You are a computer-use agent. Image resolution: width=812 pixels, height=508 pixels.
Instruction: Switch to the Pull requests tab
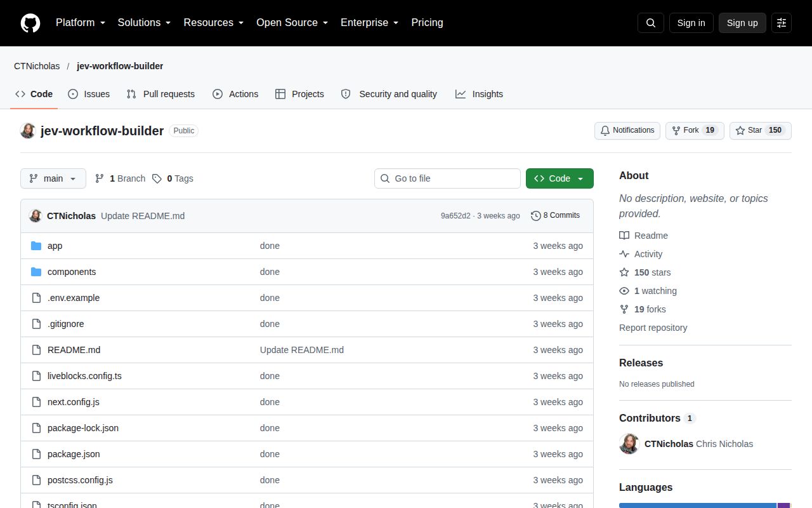160,94
